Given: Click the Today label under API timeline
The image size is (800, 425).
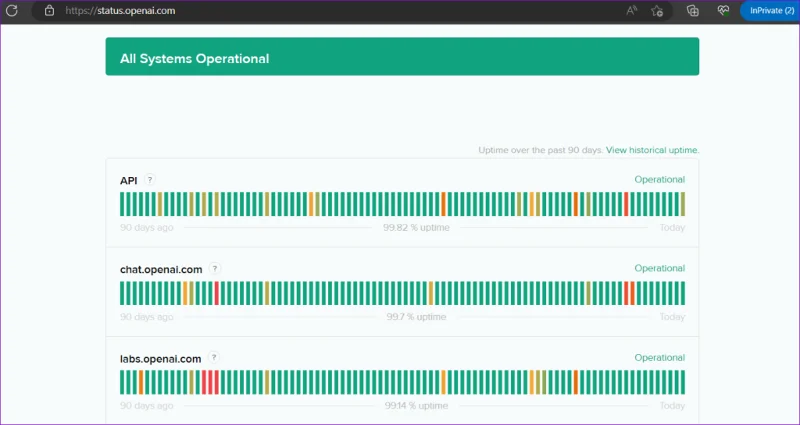Looking at the screenshot, I should [672, 228].
